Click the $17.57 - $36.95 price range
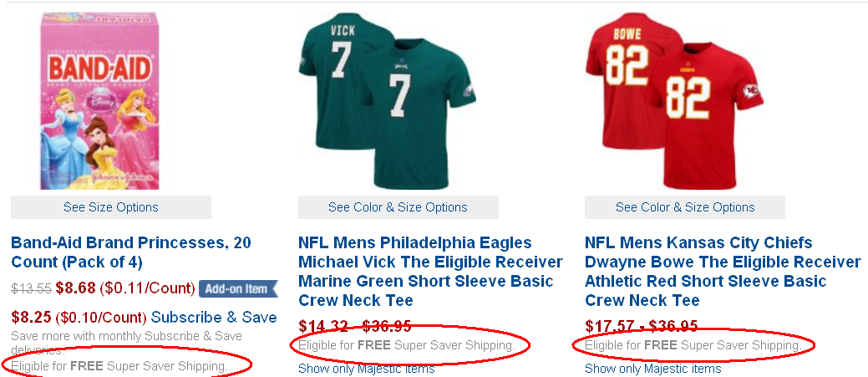Image resolution: width=868 pixels, height=377 pixels. point(642,326)
